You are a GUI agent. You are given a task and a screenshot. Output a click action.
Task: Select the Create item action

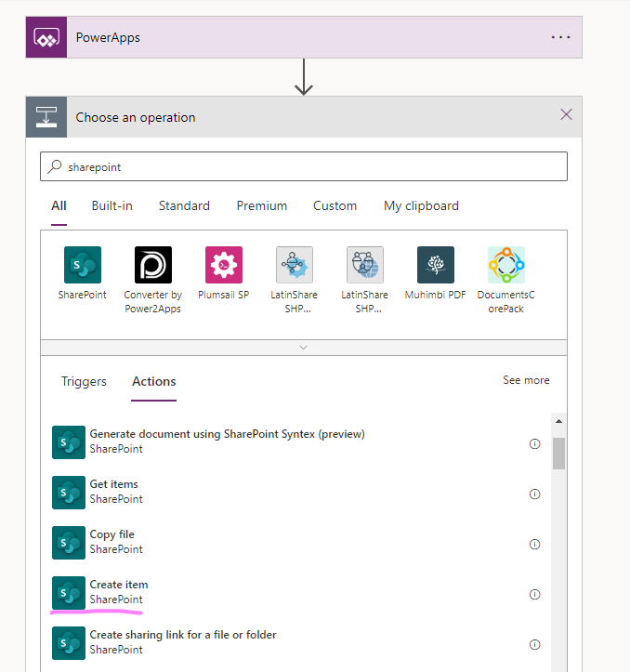pyautogui.click(x=119, y=585)
